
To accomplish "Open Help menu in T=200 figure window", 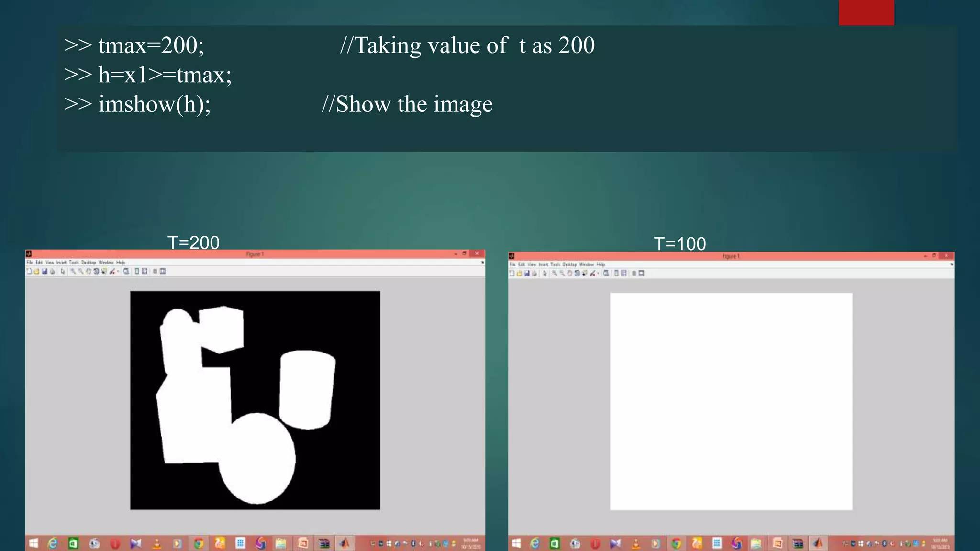I will 121,262.
